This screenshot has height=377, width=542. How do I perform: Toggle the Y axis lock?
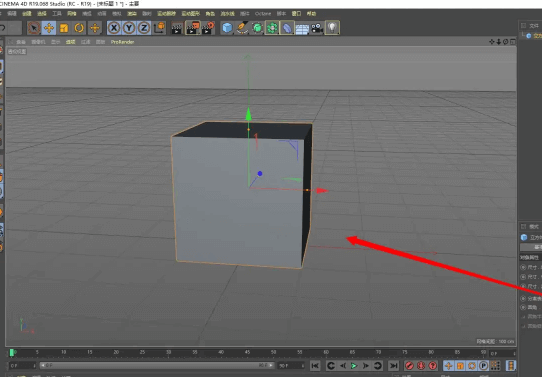[x=129, y=28]
